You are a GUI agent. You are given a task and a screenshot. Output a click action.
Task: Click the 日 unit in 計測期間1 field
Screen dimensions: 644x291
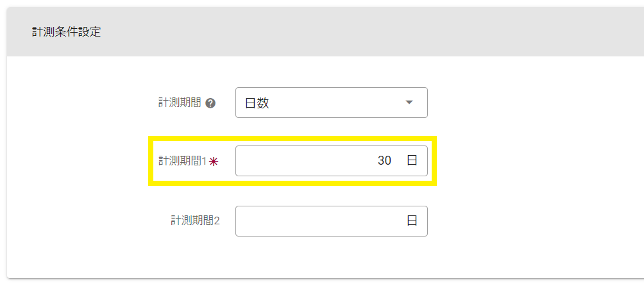click(412, 161)
